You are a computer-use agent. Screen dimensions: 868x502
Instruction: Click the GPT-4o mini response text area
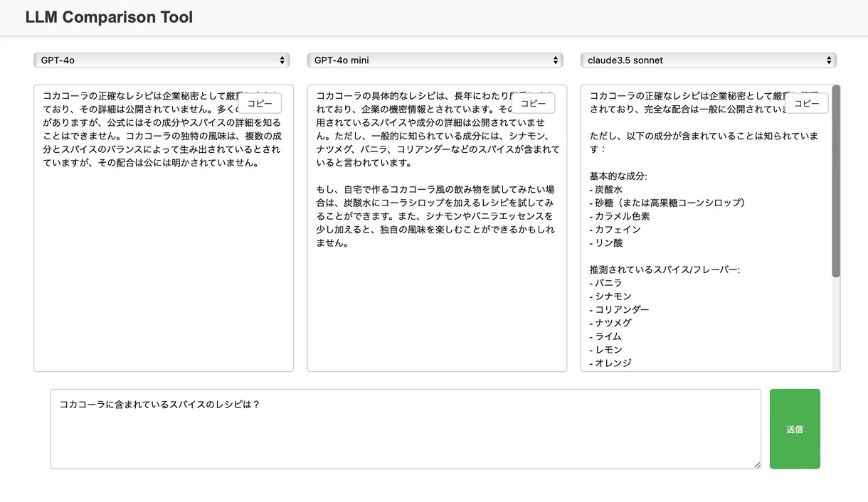[x=437, y=228]
